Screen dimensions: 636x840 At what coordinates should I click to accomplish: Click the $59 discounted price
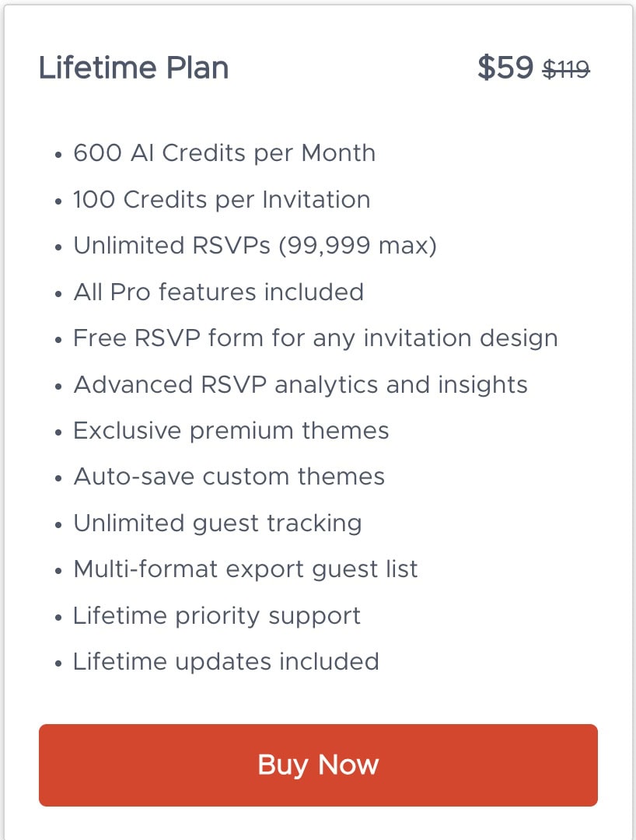[x=505, y=68]
